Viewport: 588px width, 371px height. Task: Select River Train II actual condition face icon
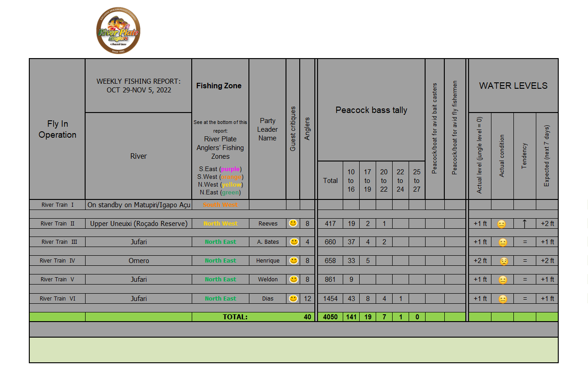(x=502, y=224)
